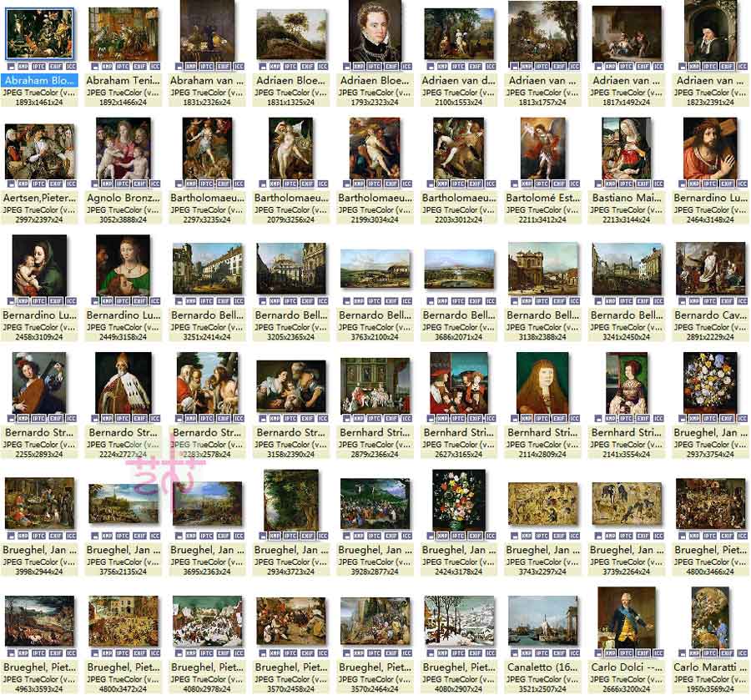The height and width of the screenshot is (700, 751).
Task: Click the IPTC badge under Bastiano Mai... thumbnail
Action: (x=626, y=184)
